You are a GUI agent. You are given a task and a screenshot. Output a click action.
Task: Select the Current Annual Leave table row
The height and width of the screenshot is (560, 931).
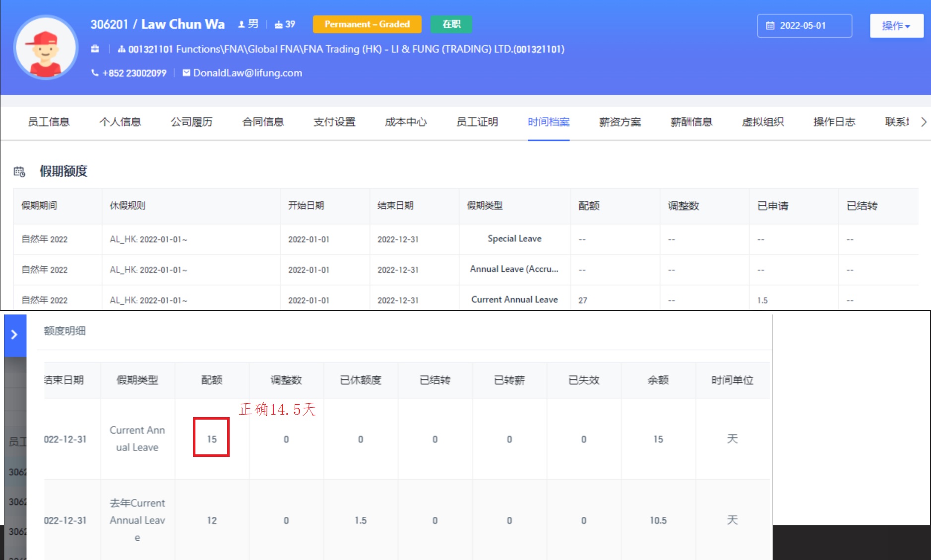coord(514,300)
